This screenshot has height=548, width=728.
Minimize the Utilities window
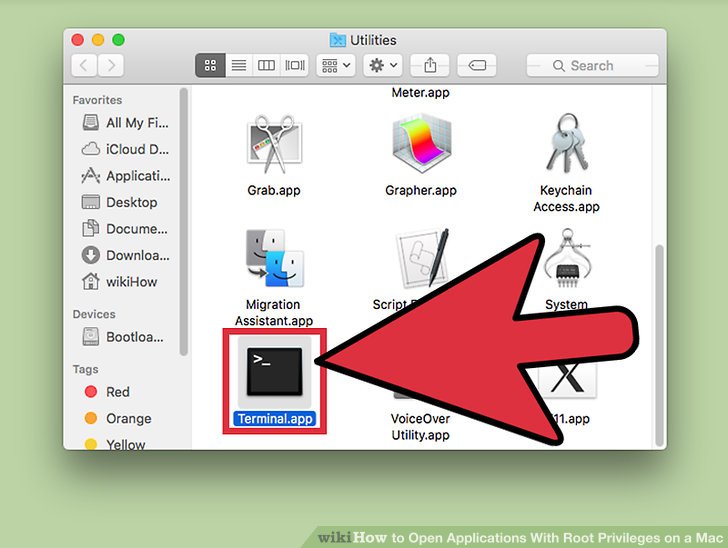point(98,40)
